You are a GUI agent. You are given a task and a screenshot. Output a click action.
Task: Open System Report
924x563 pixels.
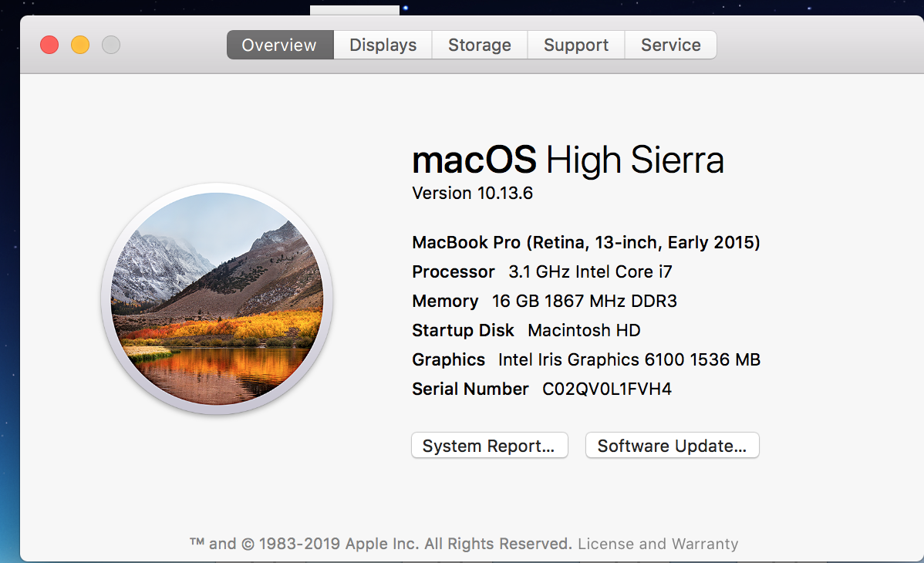(489, 446)
